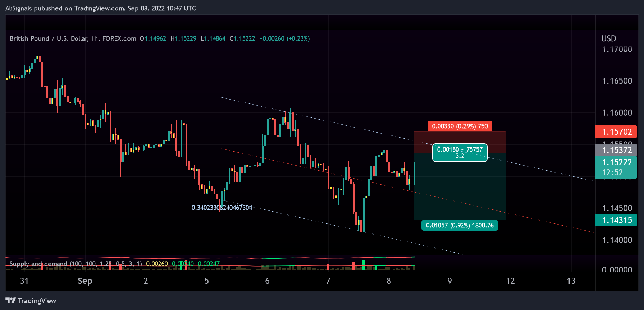Viewport: 644px width, 310px height.
Task: Click the 1.14000 price axis label
Action: pyautogui.click(x=617, y=240)
